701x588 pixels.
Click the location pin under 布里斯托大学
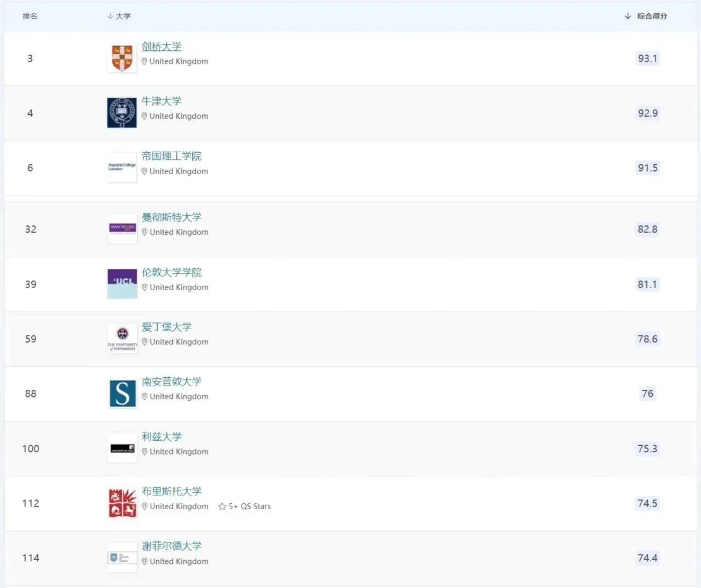[x=145, y=506]
